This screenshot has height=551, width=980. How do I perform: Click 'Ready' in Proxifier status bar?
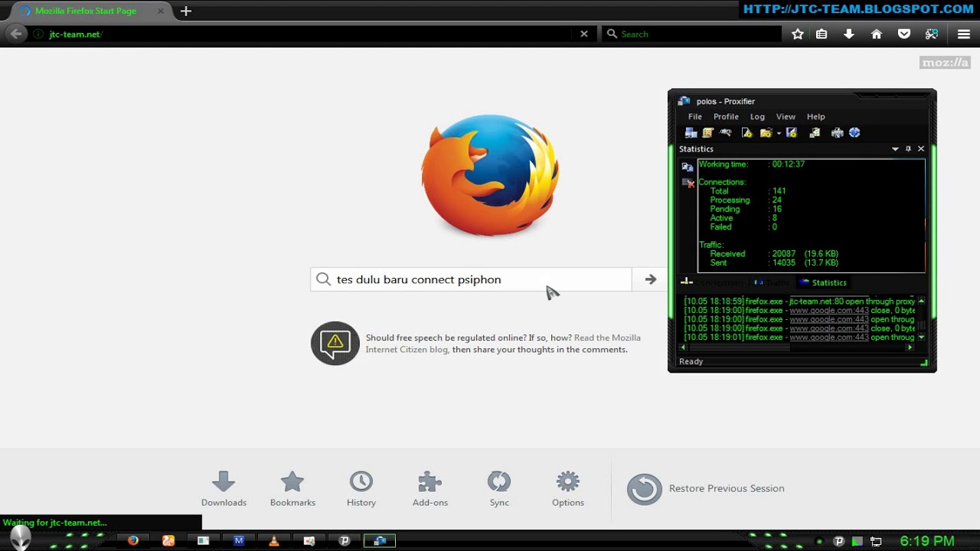[x=691, y=361]
